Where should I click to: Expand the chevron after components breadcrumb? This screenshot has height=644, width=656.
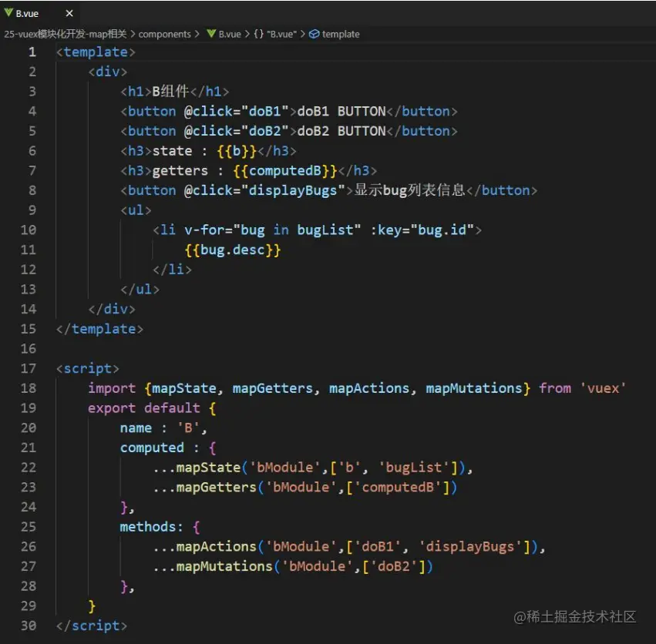point(197,35)
